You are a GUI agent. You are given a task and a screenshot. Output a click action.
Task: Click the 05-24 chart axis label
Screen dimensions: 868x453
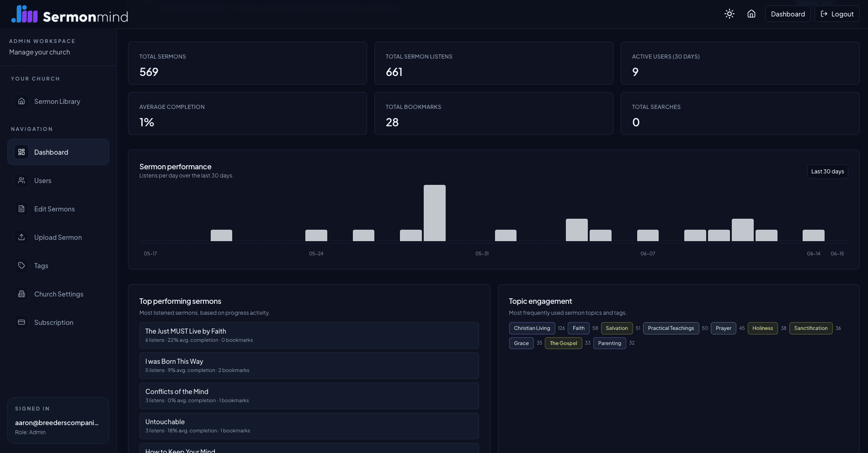pyautogui.click(x=316, y=253)
